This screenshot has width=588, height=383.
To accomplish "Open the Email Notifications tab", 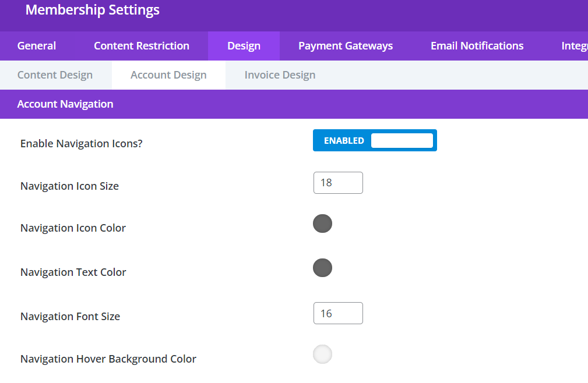I will (477, 45).
